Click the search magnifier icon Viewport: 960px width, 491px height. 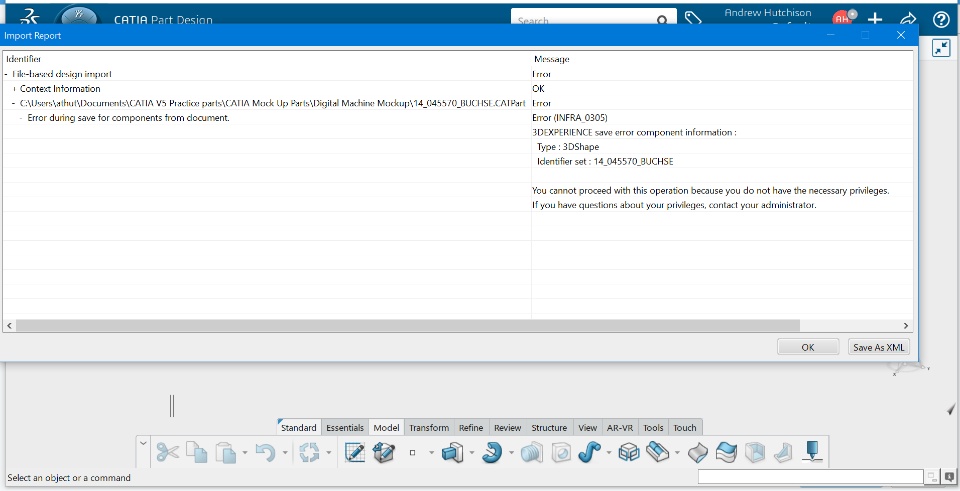pyautogui.click(x=662, y=21)
